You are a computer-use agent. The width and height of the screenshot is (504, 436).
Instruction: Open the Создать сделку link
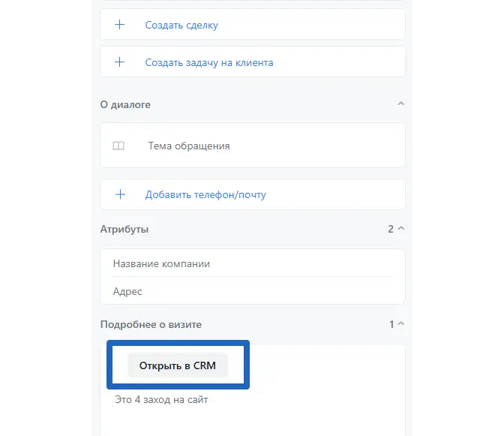click(x=181, y=25)
